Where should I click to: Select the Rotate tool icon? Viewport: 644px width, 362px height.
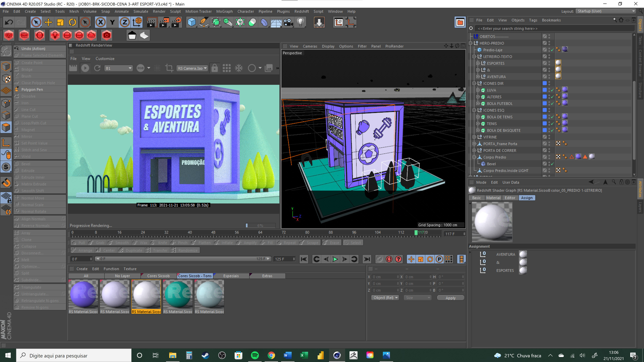click(72, 22)
